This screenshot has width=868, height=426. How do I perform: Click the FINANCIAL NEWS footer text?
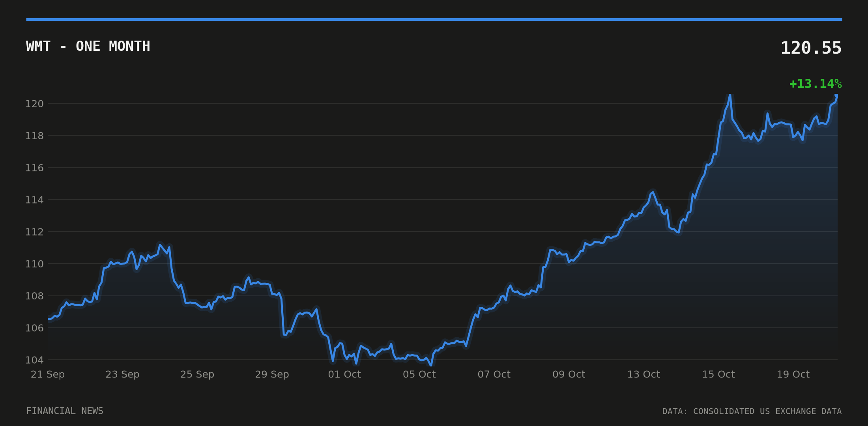[65, 411]
